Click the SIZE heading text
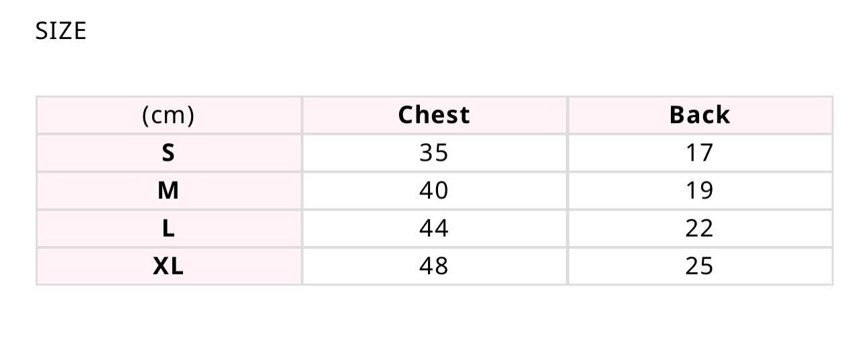The width and height of the screenshot is (868, 357). pos(61,31)
